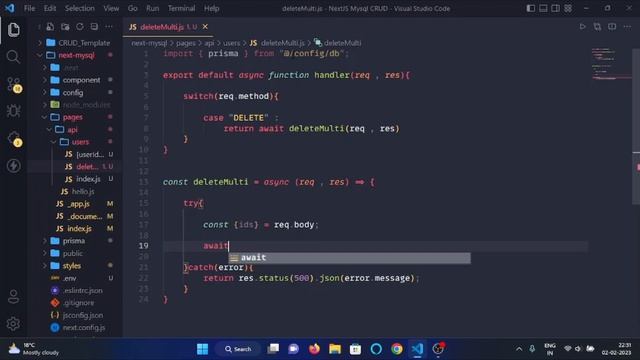Click 'pages' in the breadcrumb path
The image size is (640, 360).
pos(186,43)
